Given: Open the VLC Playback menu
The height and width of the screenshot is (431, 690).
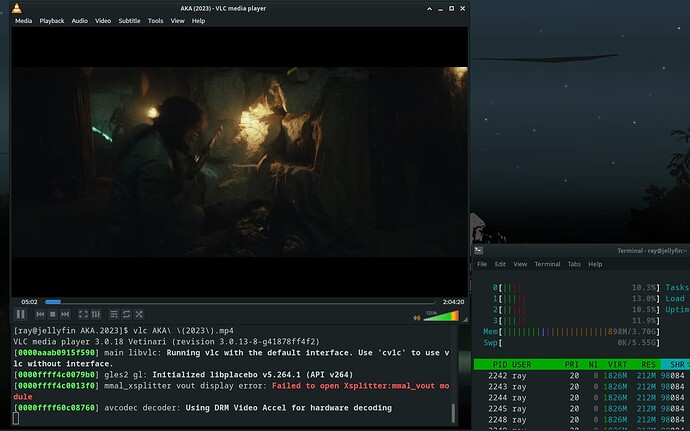Looking at the screenshot, I should coord(52,21).
